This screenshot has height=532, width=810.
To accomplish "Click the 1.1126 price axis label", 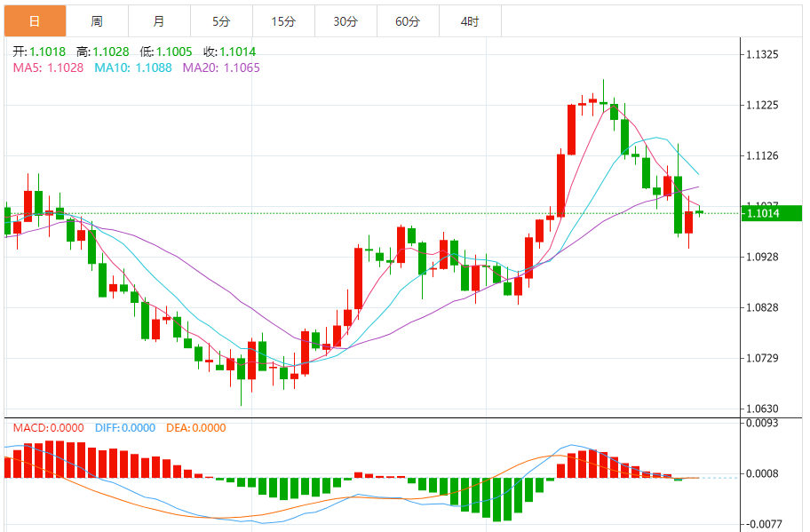I will [762, 155].
